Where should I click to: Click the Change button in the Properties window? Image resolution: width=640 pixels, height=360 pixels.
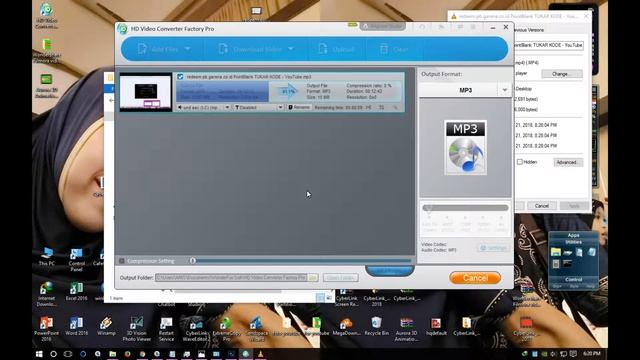pyautogui.click(x=562, y=74)
